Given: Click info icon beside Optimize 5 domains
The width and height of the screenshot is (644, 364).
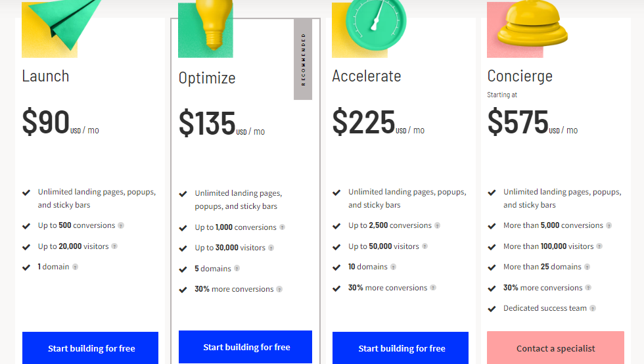Looking at the screenshot, I should pyautogui.click(x=237, y=269).
